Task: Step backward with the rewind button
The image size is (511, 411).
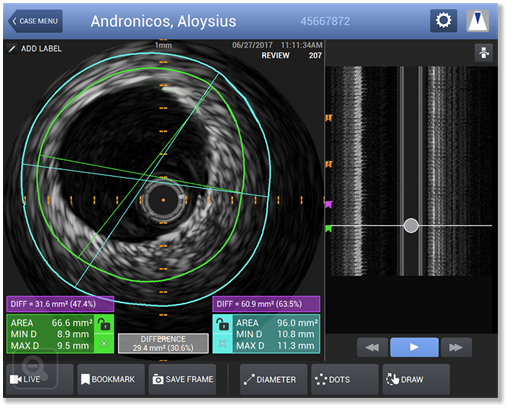Action: click(x=372, y=347)
